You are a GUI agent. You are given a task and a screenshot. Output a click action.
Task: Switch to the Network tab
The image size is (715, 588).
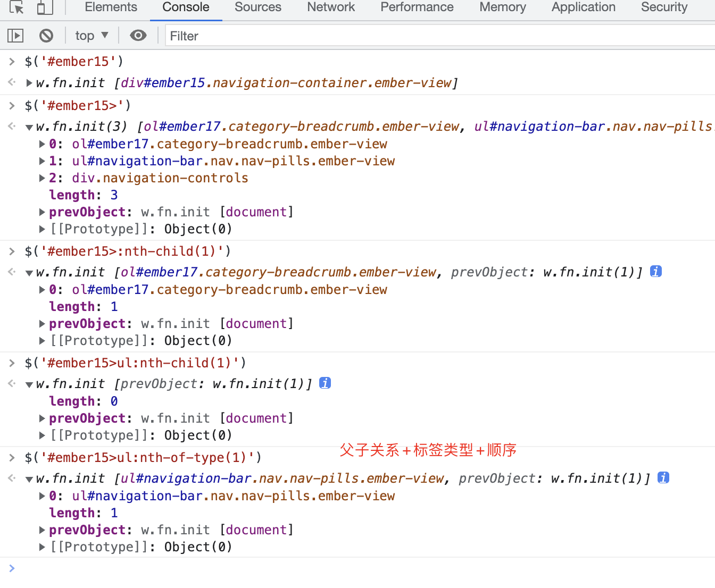(x=331, y=7)
